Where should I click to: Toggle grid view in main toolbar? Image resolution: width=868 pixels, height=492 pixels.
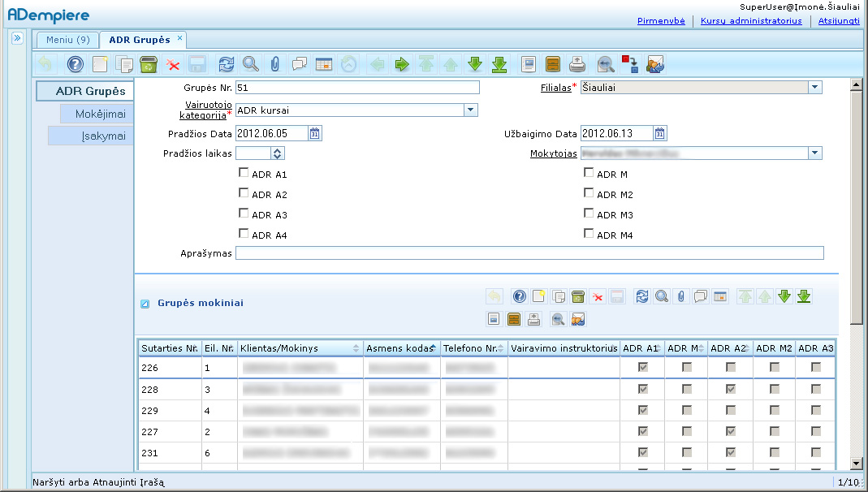click(x=324, y=64)
